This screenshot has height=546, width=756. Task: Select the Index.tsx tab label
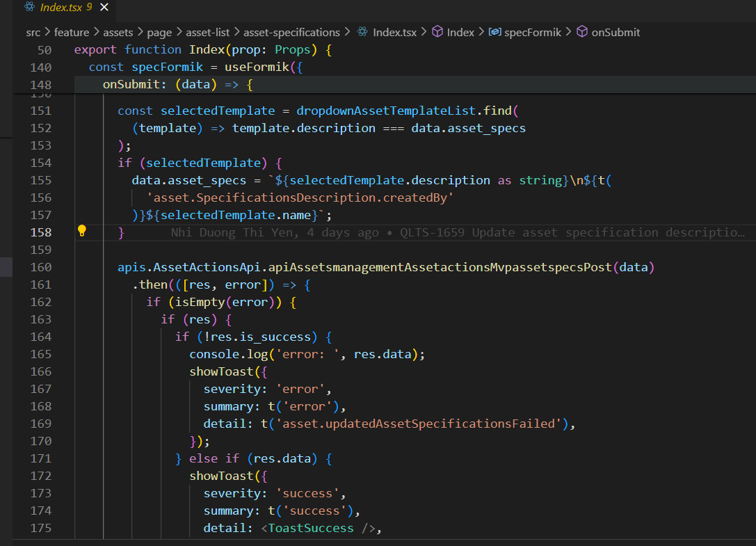pos(61,7)
